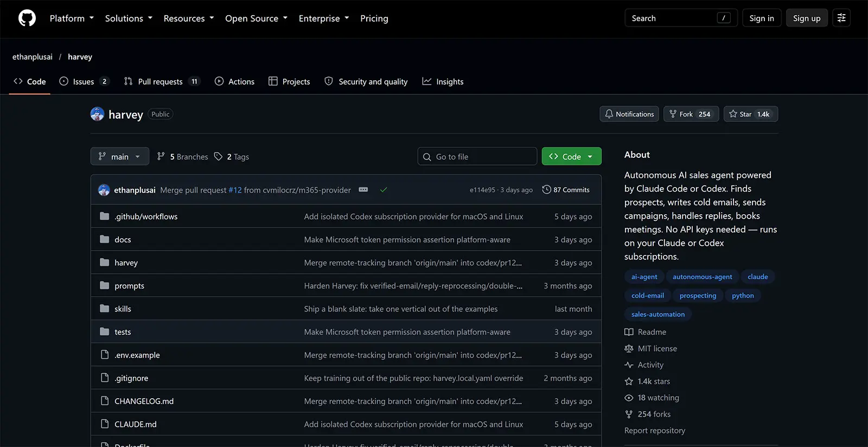
Task: Click the Notifications button
Action: [629, 114]
